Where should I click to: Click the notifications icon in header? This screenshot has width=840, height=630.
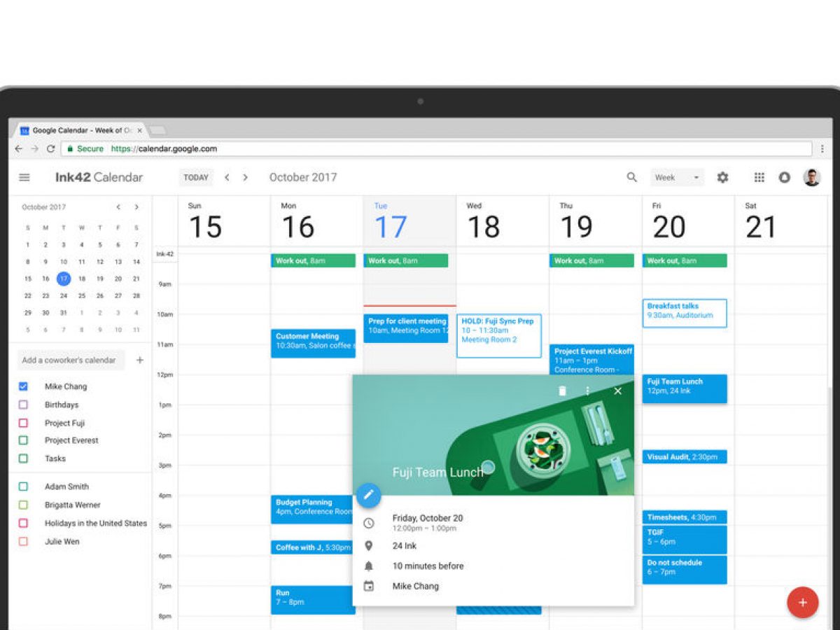[x=784, y=178]
